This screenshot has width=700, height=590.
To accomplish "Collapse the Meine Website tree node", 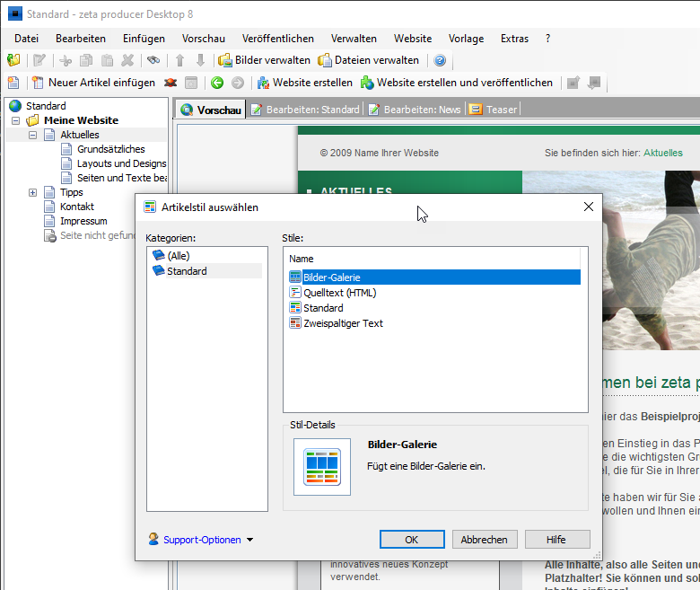I will click(x=15, y=120).
